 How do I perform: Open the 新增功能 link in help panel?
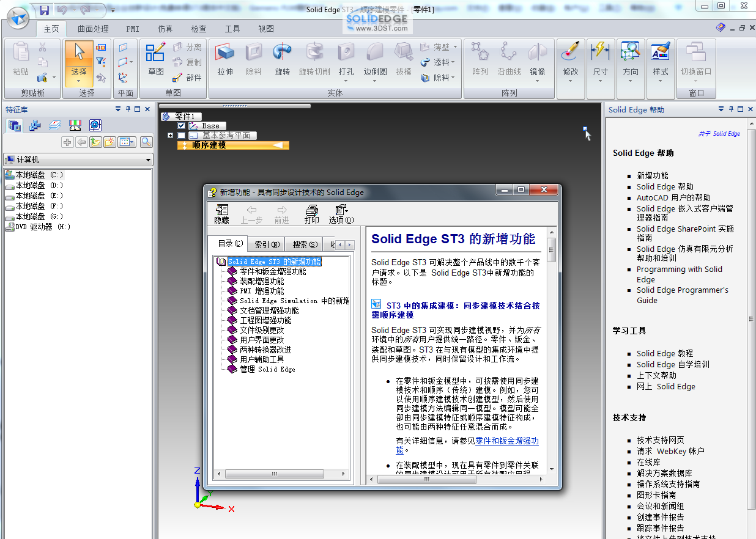[652, 175]
